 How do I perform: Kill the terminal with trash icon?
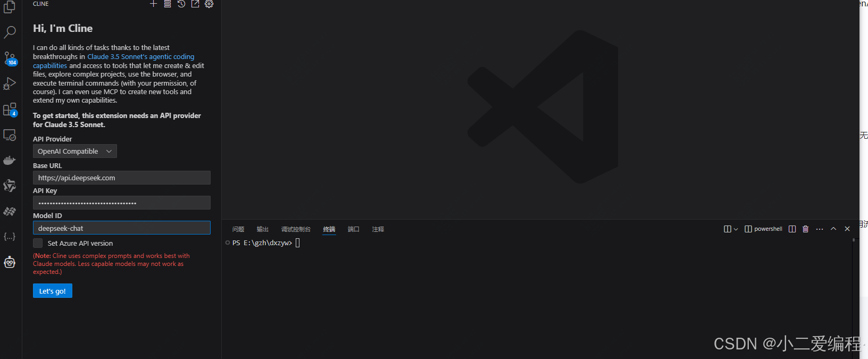(x=805, y=229)
